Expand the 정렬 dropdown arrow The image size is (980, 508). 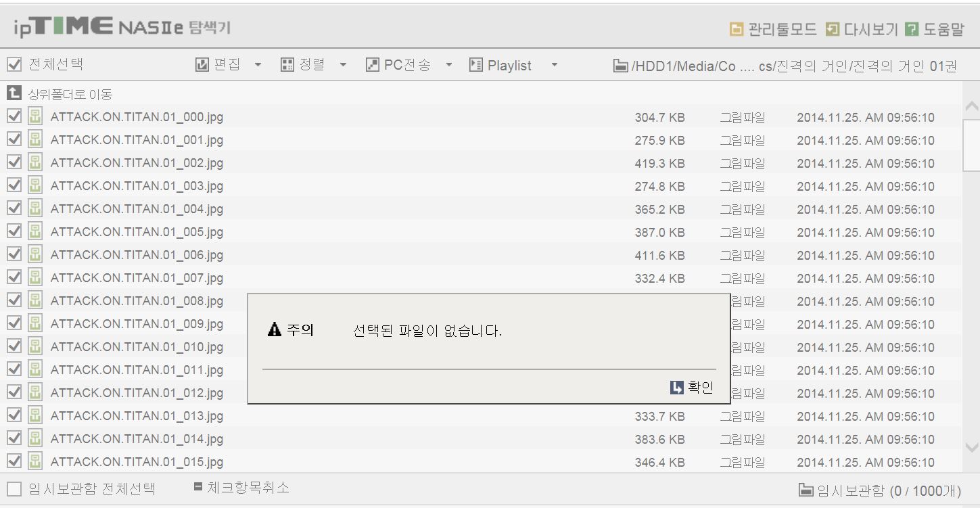pyautogui.click(x=343, y=65)
